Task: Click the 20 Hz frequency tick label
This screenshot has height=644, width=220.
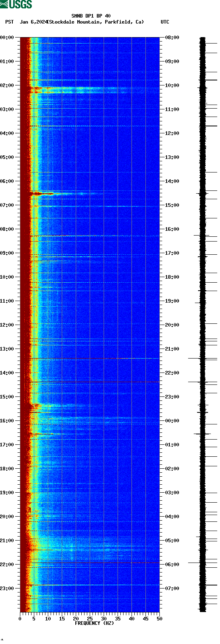Action: (76, 619)
